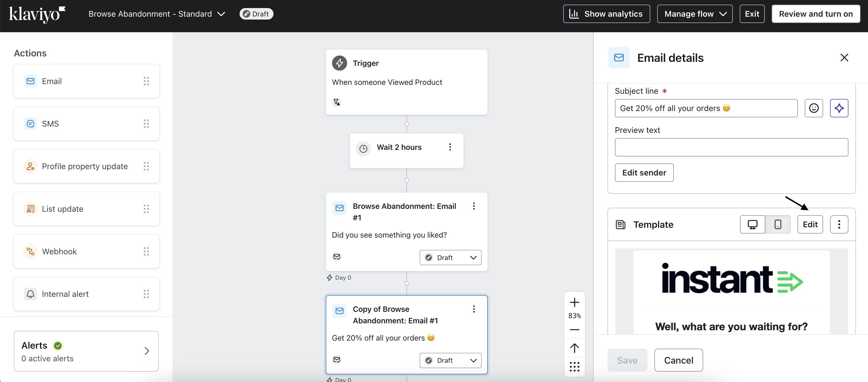
Task: Click the Trigger lightning bolt icon
Action: 339,63
